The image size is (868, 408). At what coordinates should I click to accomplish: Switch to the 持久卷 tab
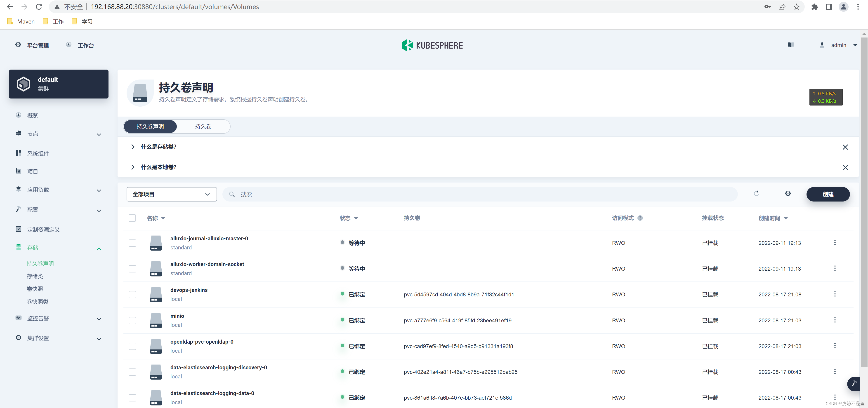coord(203,127)
